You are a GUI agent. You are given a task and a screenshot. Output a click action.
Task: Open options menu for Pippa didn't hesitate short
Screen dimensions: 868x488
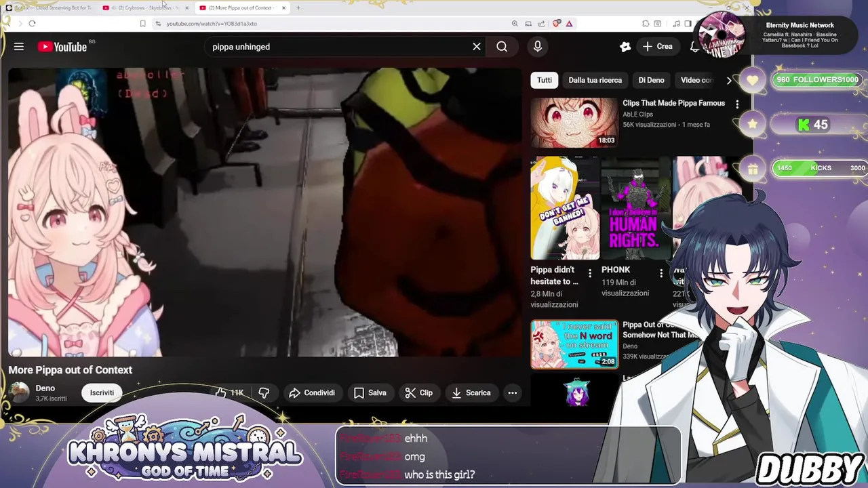[x=590, y=273]
